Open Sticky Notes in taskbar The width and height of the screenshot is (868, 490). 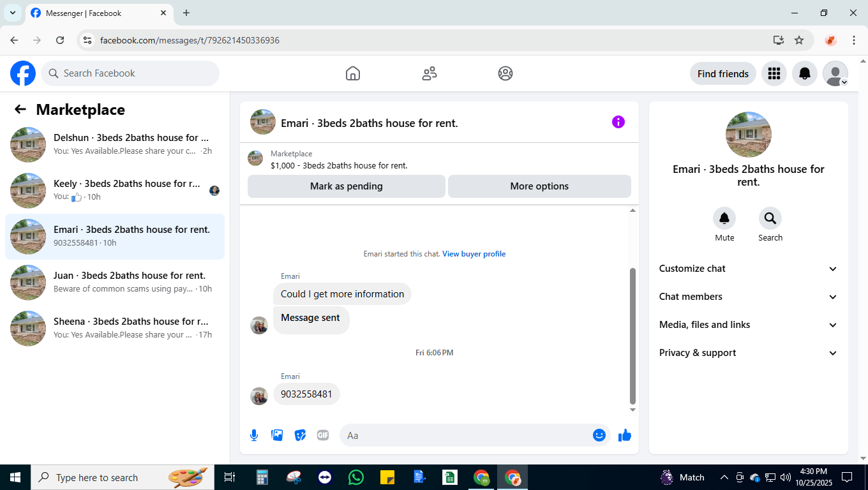click(x=387, y=477)
